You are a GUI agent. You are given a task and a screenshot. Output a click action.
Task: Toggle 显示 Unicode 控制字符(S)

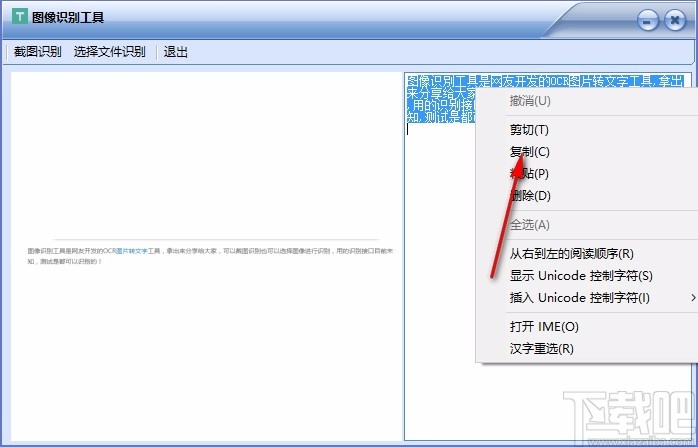pyautogui.click(x=587, y=276)
